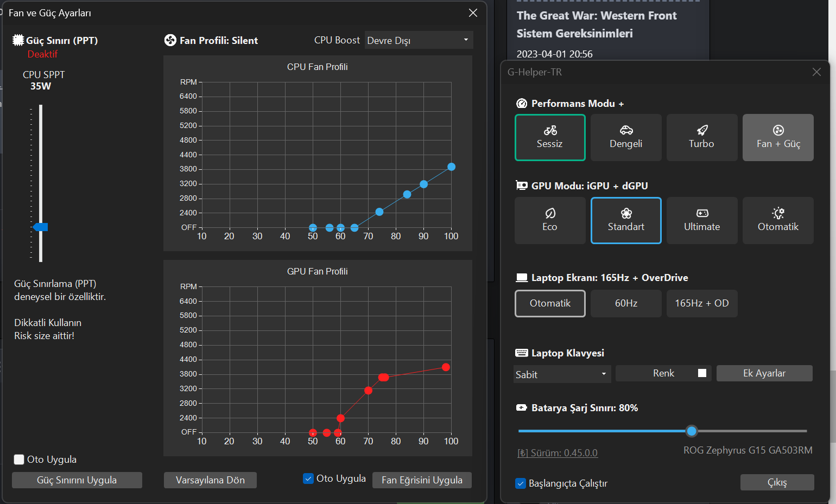Screen dimensions: 836x504
Task: Click top CPU fan curve point at 100
Action: (451, 167)
